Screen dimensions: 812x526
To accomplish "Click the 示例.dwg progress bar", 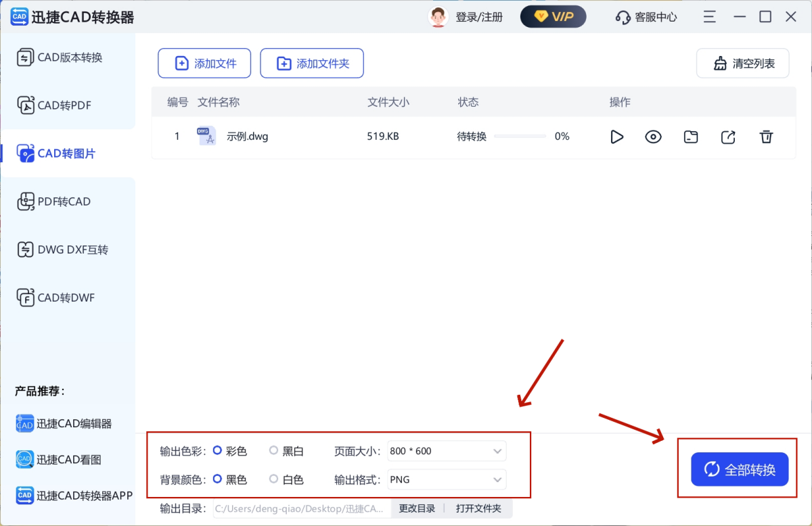I will (x=520, y=137).
